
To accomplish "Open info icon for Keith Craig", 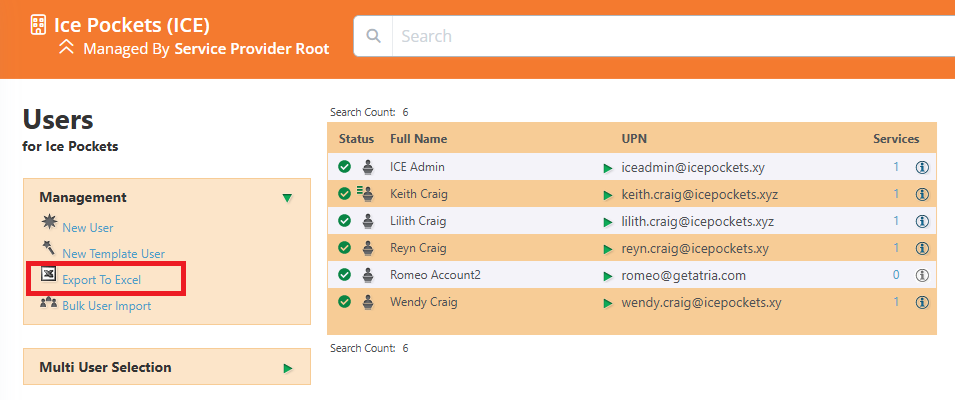I will (922, 194).
